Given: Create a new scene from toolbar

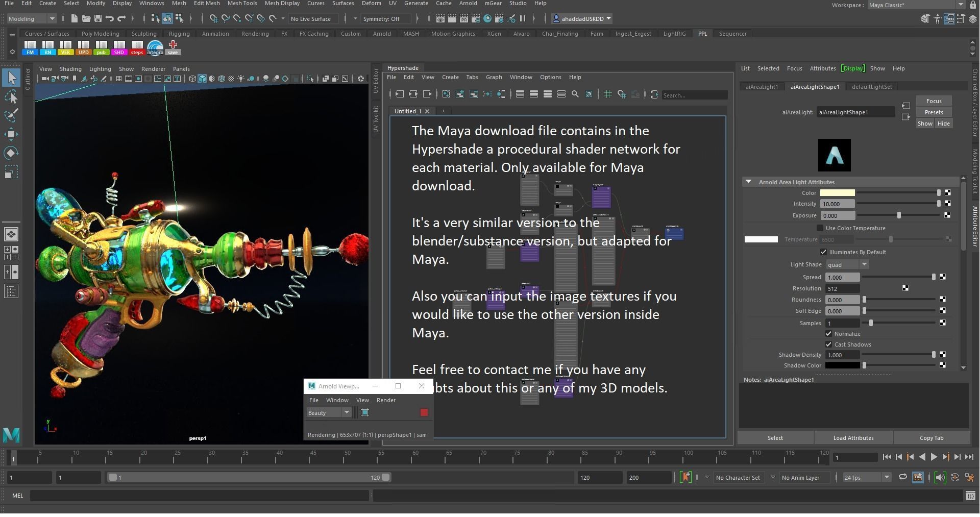Looking at the screenshot, I should pos(75,19).
